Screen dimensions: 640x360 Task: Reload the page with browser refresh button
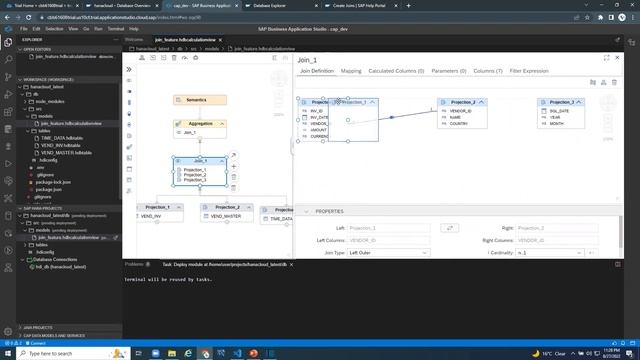[29, 18]
